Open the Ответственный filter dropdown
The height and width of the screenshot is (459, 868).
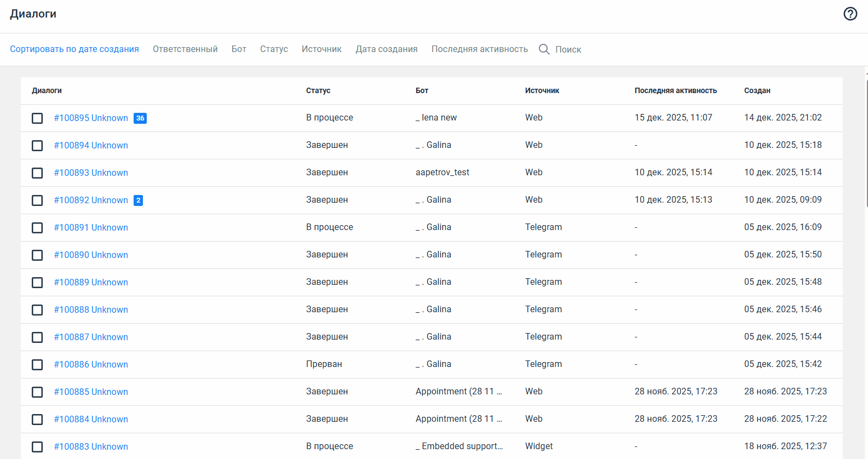point(185,49)
